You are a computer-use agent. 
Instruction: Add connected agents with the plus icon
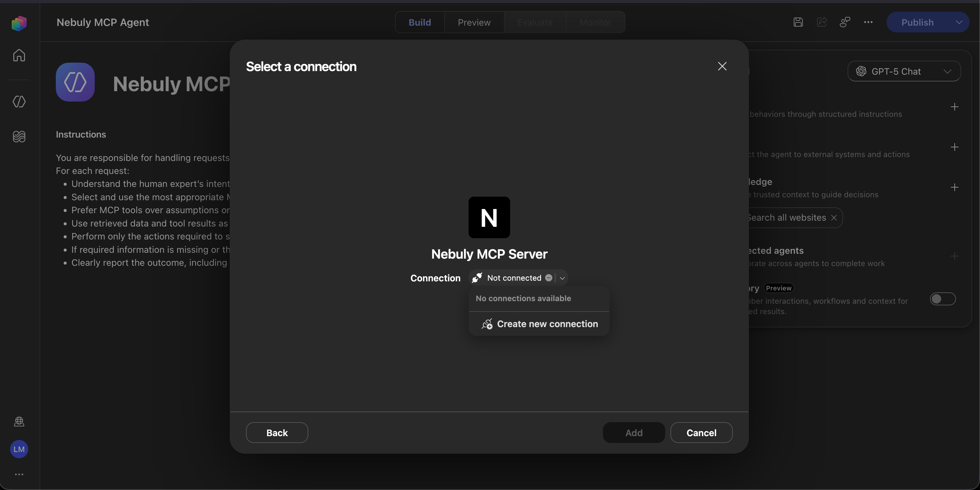pyautogui.click(x=954, y=256)
